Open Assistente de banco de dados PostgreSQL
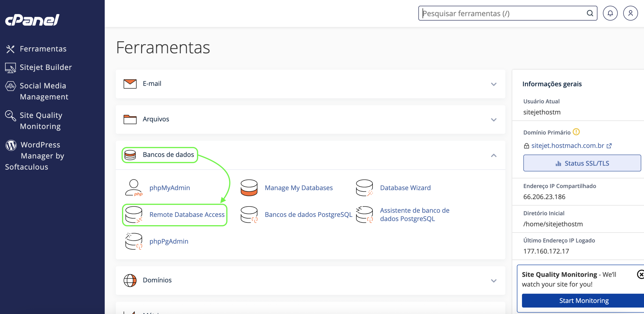This screenshot has height=314, width=644. (415, 215)
